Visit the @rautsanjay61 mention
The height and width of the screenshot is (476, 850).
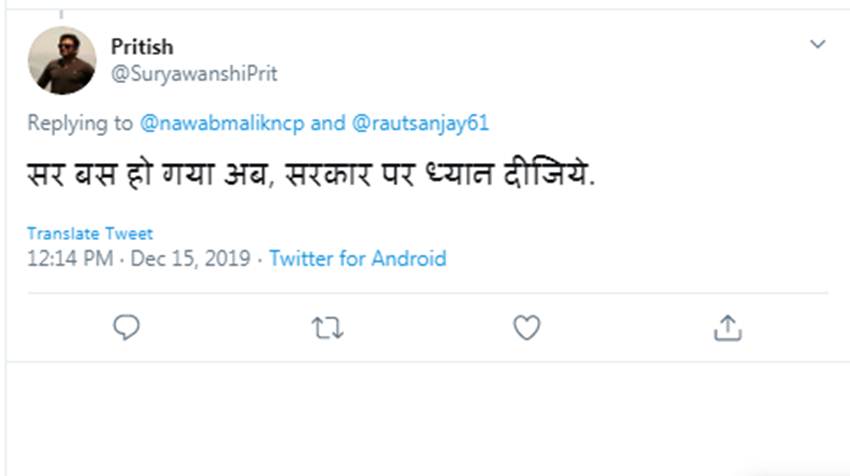[x=420, y=123]
